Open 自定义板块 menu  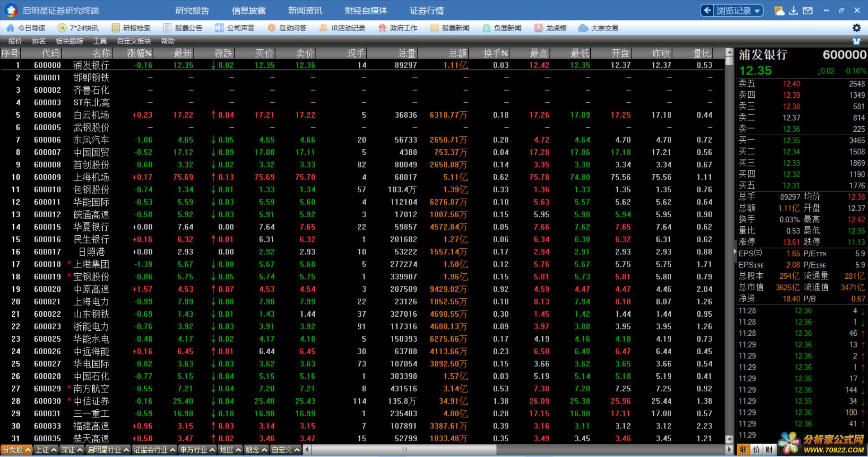pos(134,41)
